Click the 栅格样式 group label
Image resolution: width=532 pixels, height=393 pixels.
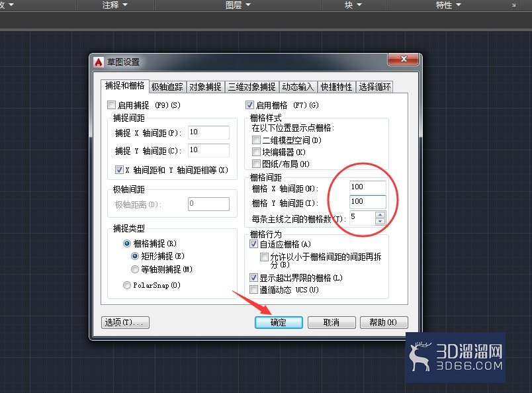tap(265, 118)
